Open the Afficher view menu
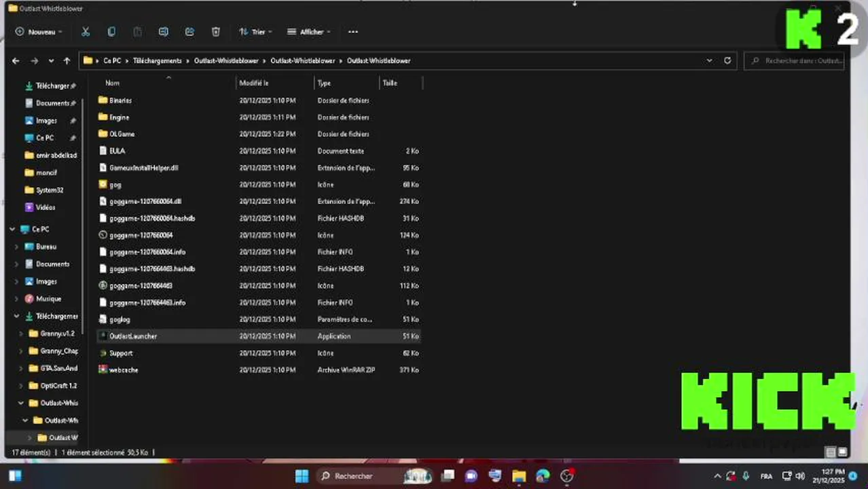The image size is (868, 489). click(x=309, y=32)
